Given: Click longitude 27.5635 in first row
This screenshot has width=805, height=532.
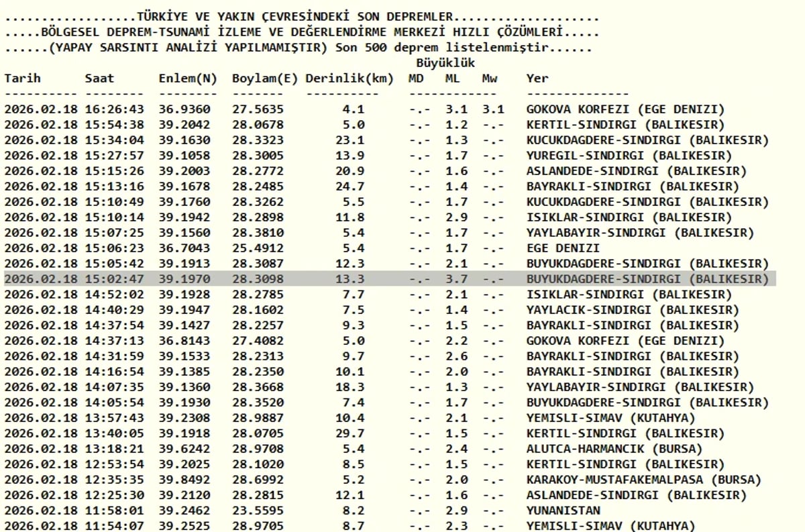Looking at the screenshot, I should point(258,109).
